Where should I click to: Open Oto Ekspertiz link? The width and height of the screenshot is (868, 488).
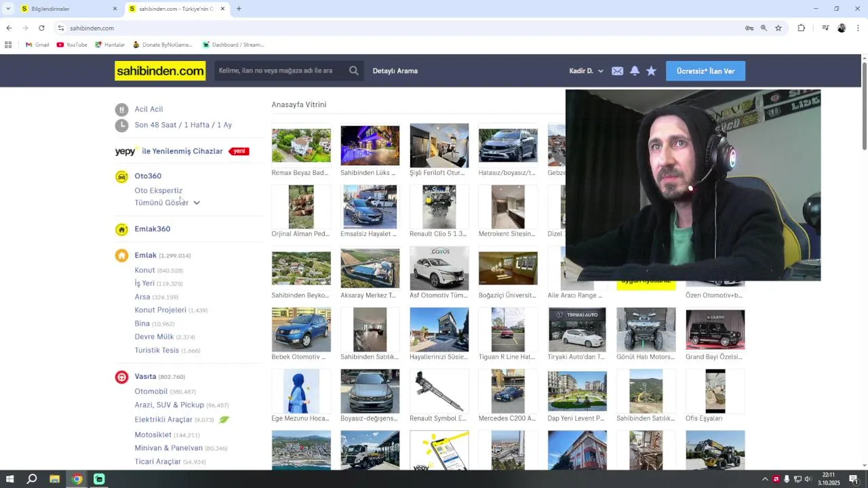pyautogui.click(x=158, y=190)
